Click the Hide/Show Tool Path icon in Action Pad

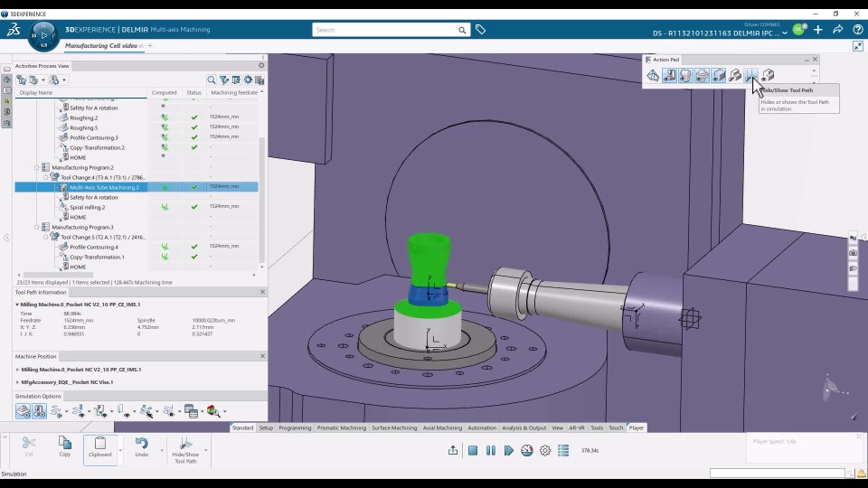[x=750, y=76]
